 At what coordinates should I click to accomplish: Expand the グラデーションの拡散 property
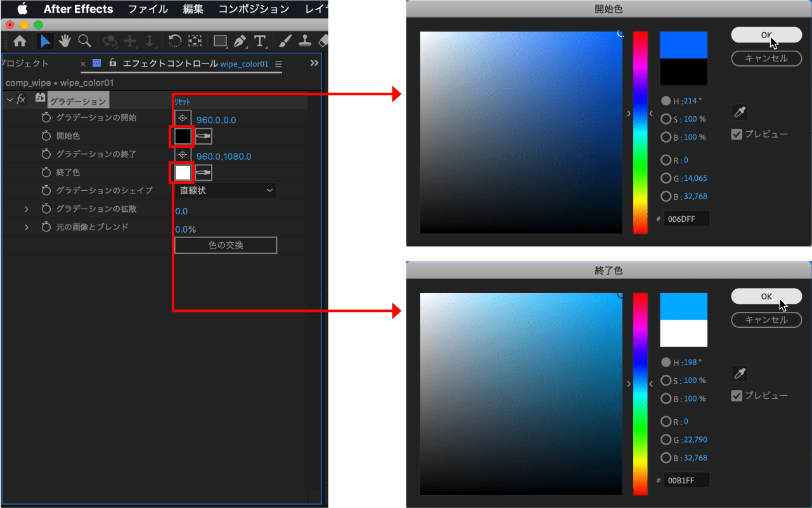pos(27,209)
